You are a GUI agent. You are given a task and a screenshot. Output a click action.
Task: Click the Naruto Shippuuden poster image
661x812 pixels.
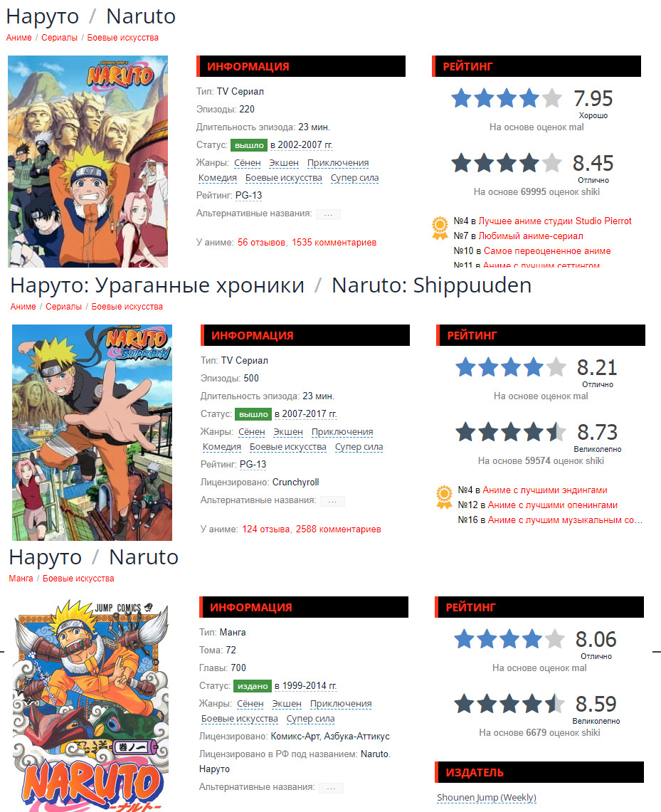click(x=92, y=433)
